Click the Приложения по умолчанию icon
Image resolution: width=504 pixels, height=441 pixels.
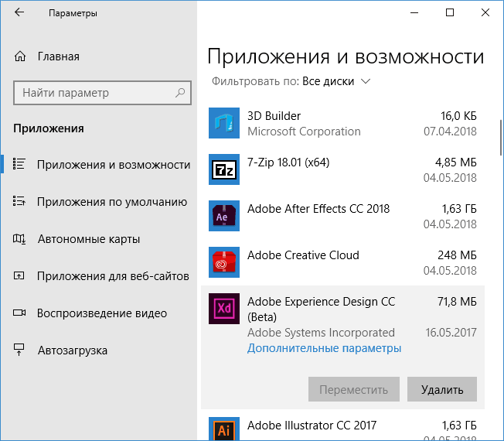coord(19,201)
